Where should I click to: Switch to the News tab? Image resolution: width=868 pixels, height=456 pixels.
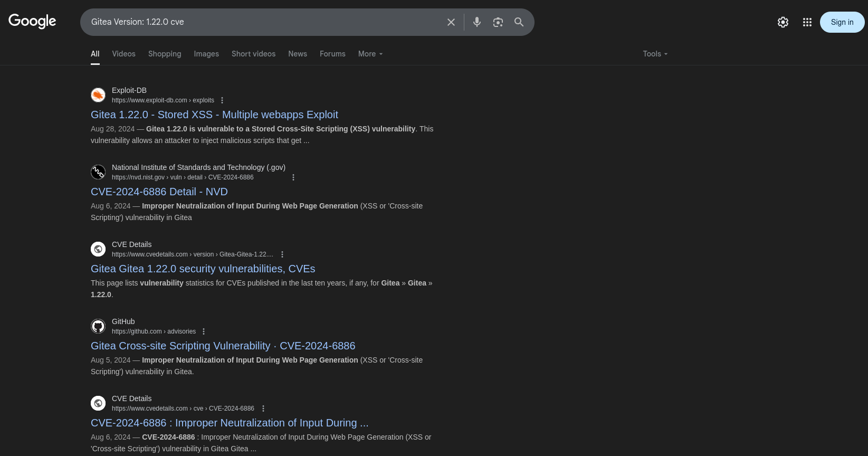(x=298, y=54)
